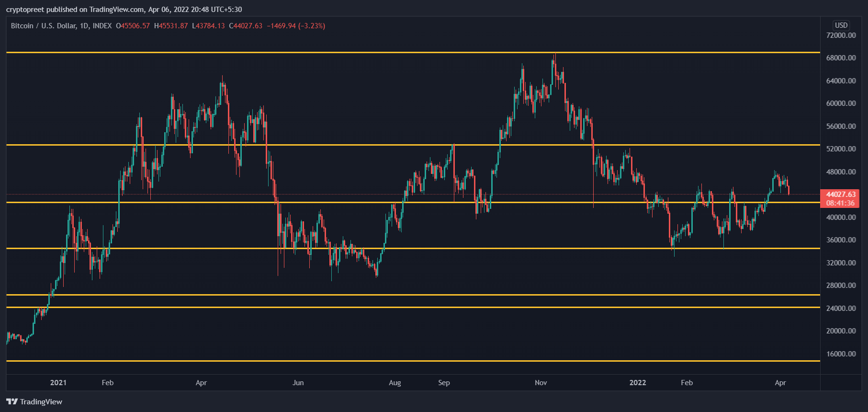Screen dimensions: 868x412
Task: Click the publisher text cryptopreet published on TradingView.com
Action: 75,10
